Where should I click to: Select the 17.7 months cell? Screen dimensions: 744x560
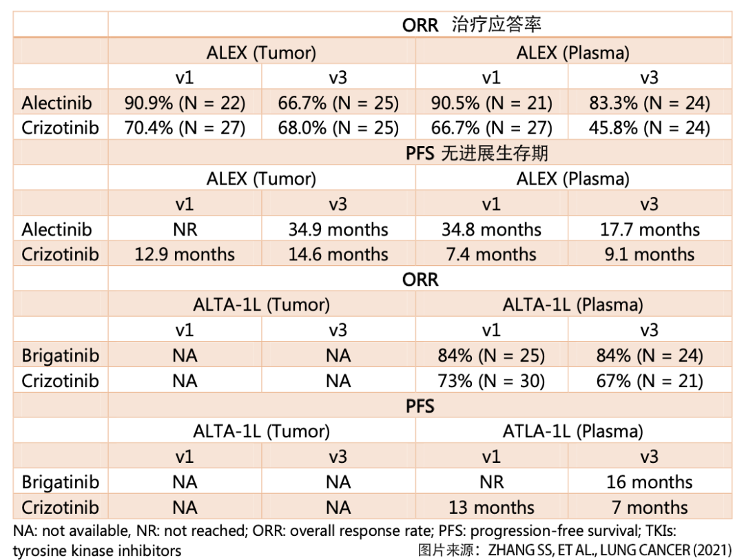pos(649,229)
